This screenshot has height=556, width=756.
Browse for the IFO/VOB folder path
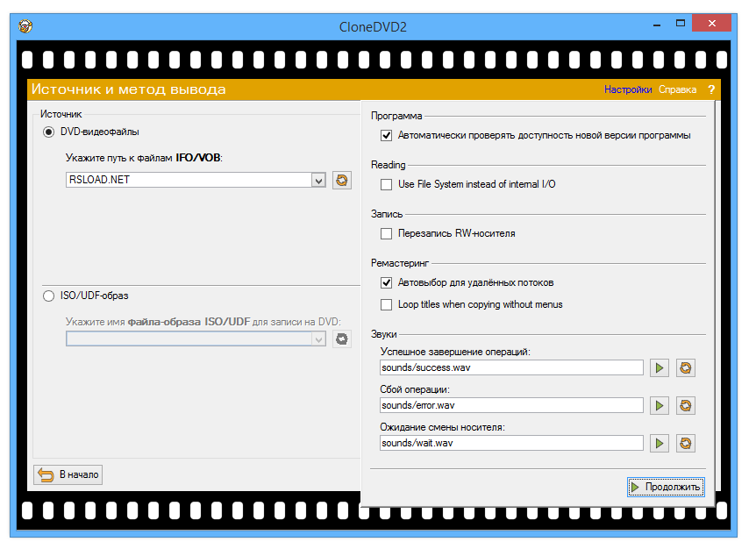click(342, 180)
